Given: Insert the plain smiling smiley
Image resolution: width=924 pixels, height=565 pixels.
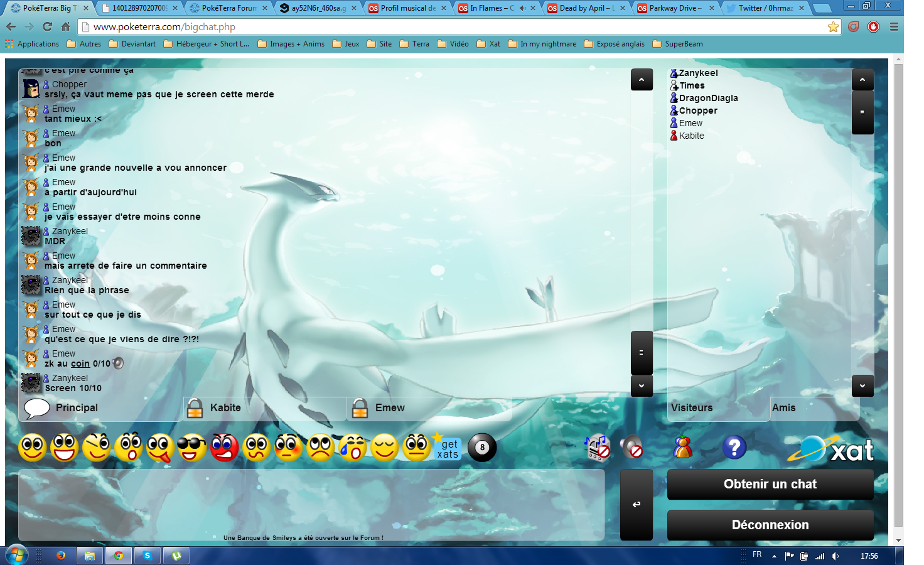Looking at the screenshot, I should [x=33, y=448].
